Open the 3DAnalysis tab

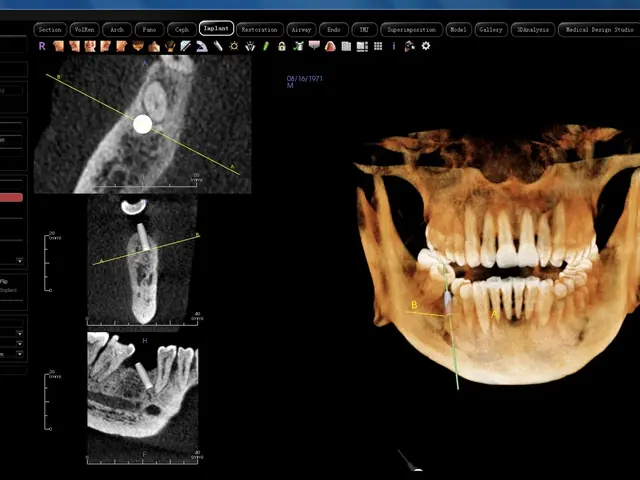pyautogui.click(x=533, y=30)
